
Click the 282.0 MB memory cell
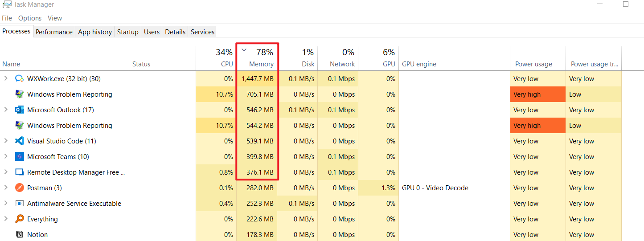point(257,188)
